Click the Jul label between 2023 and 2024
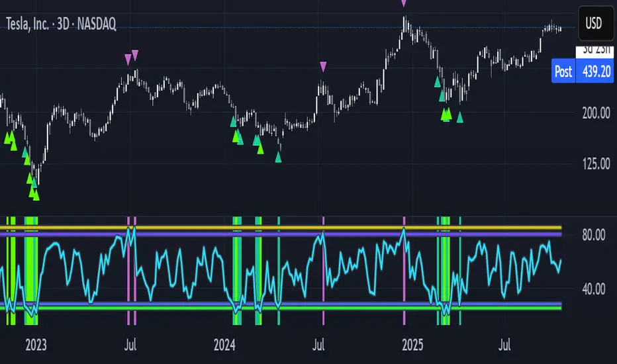 point(130,345)
